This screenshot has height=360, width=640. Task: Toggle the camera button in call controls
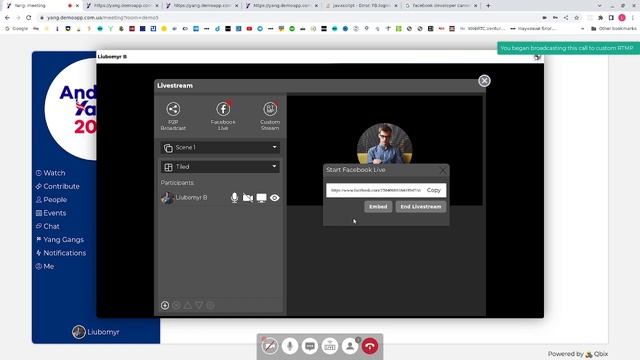coord(269,346)
